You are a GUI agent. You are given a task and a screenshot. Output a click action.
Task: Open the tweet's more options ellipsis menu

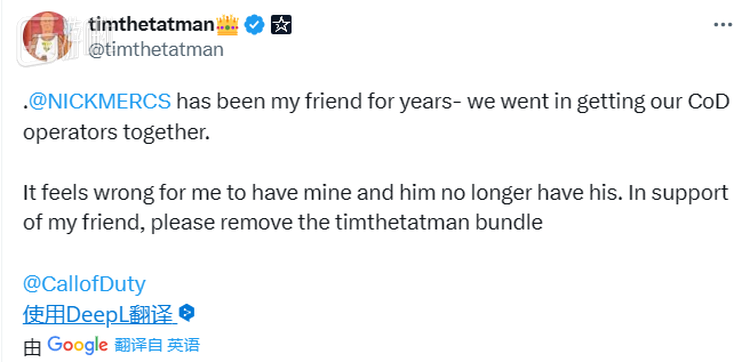pos(723,24)
